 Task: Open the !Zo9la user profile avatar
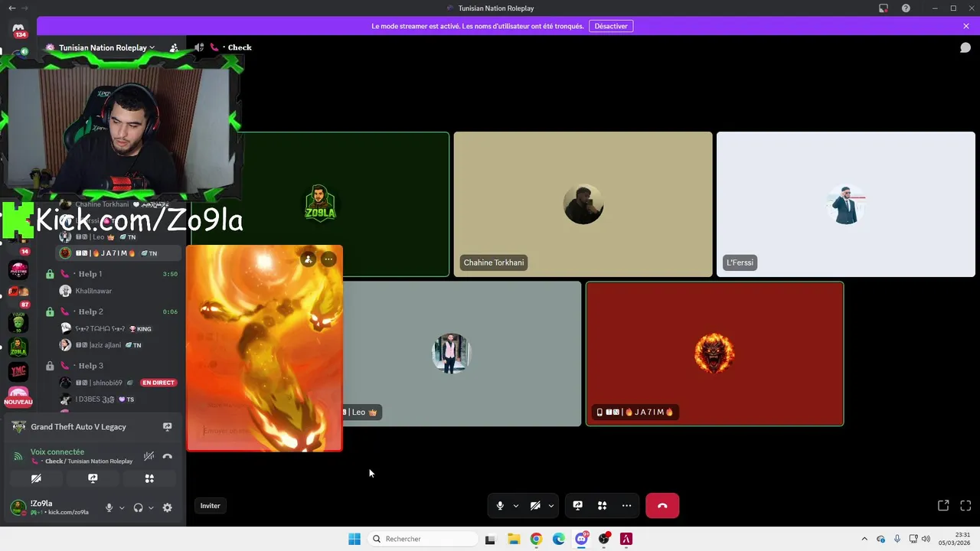(18, 507)
